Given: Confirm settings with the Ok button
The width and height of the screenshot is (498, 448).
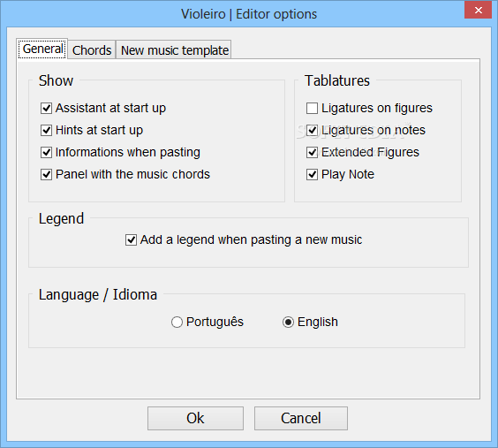Looking at the screenshot, I should pyautogui.click(x=195, y=419).
